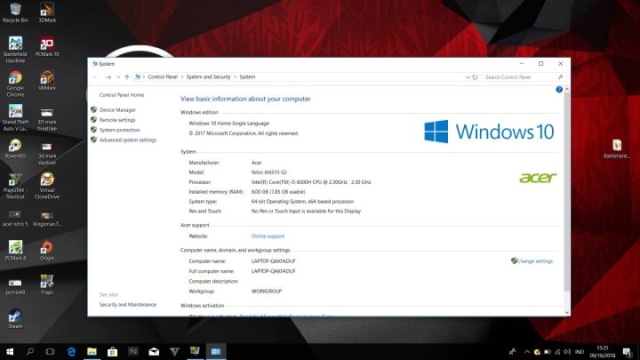Open Remote settings link
The image size is (640, 360).
pyautogui.click(x=117, y=120)
